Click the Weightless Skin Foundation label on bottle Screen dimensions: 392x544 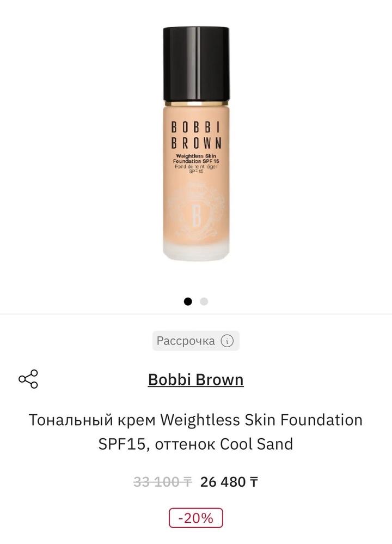click(x=196, y=159)
